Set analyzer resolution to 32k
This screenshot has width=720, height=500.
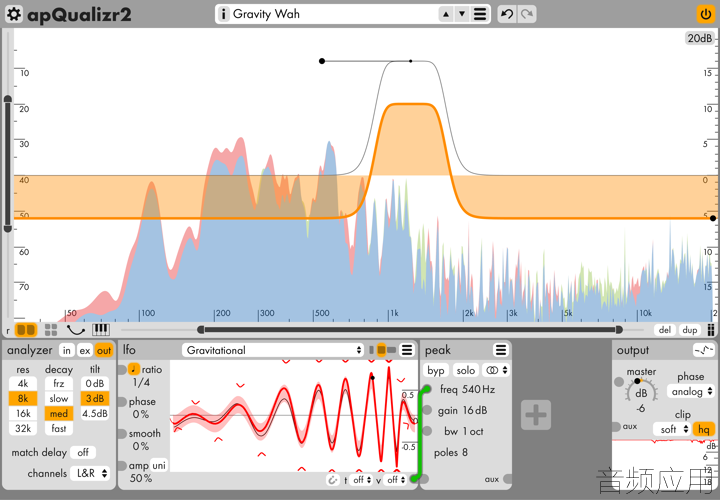click(x=22, y=428)
